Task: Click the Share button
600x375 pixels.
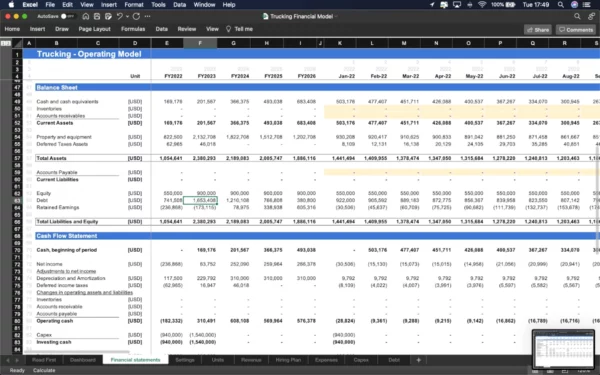Action: (x=538, y=30)
